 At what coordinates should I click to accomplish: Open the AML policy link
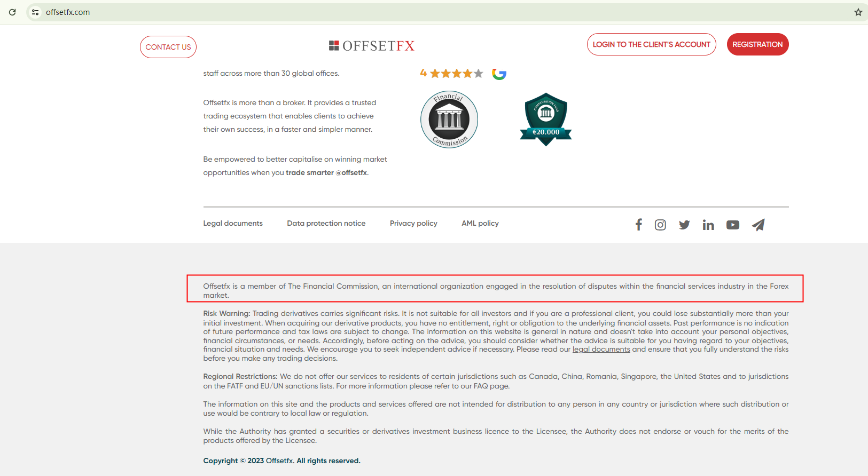(x=480, y=224)
